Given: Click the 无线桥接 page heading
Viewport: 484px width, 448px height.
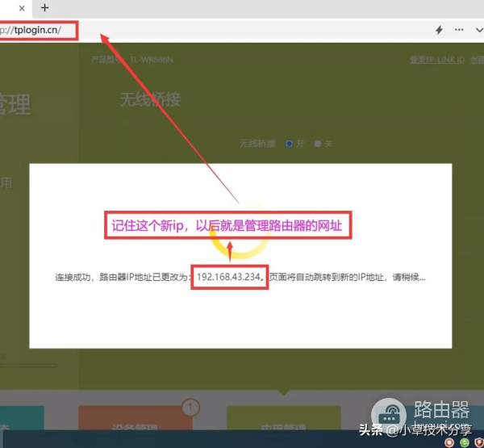Looking at the screenshot, I should (x=150, y=100).
